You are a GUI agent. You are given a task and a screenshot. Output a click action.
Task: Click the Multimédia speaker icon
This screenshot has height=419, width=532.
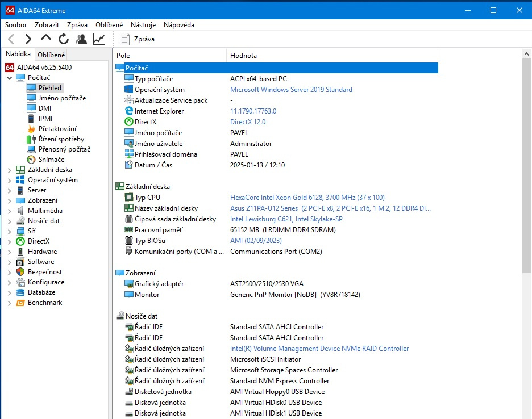pos(20,211)
